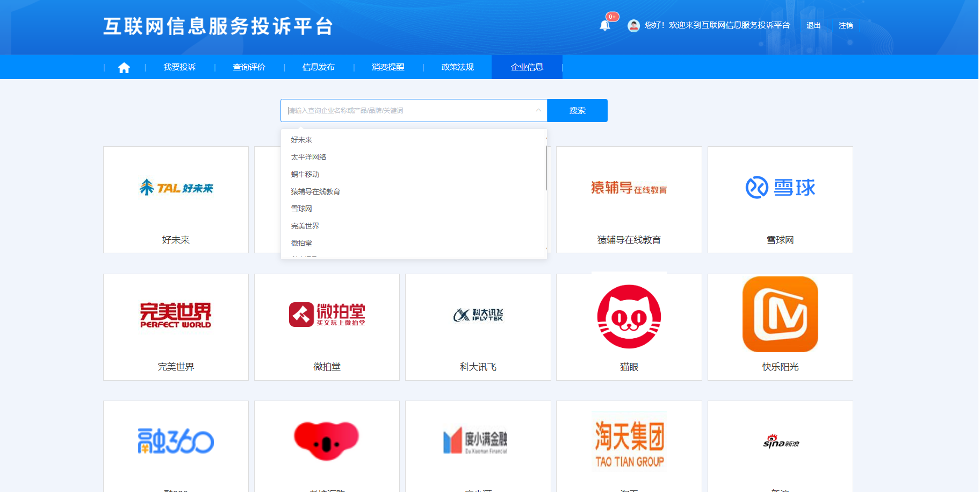Click the user avatar icon
The width and height of the screenshot is (980, 492).
coord(633,25)
